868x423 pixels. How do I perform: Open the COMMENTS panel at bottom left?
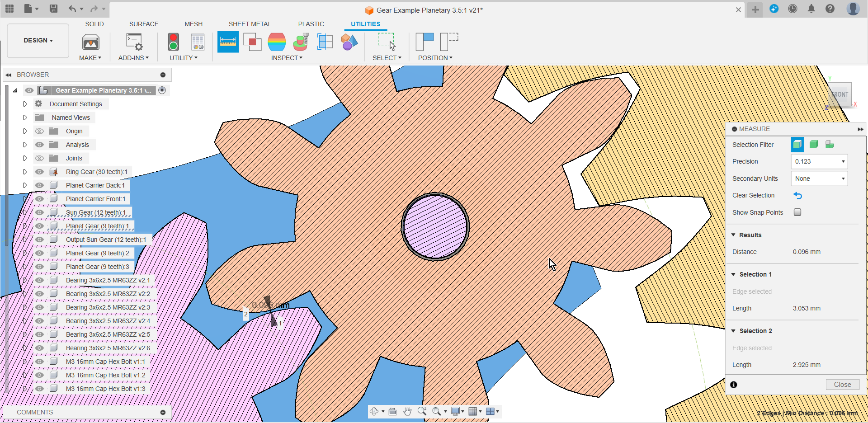[35, 412]
